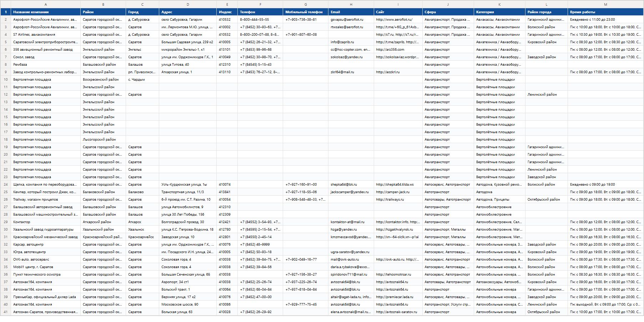Select the http://tehosmotrsar.ru site cell
The width and height of the screenshot is (644, 322).
click(398, 275)
